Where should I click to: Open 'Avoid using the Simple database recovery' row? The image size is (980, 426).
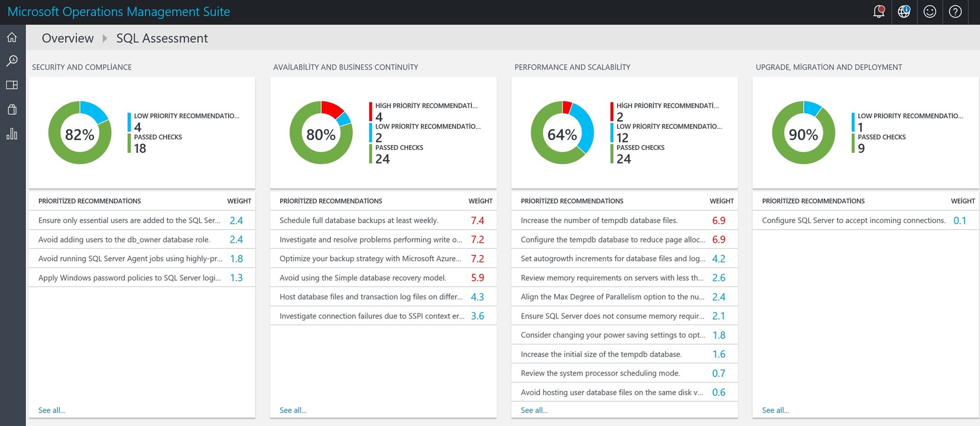383,278
